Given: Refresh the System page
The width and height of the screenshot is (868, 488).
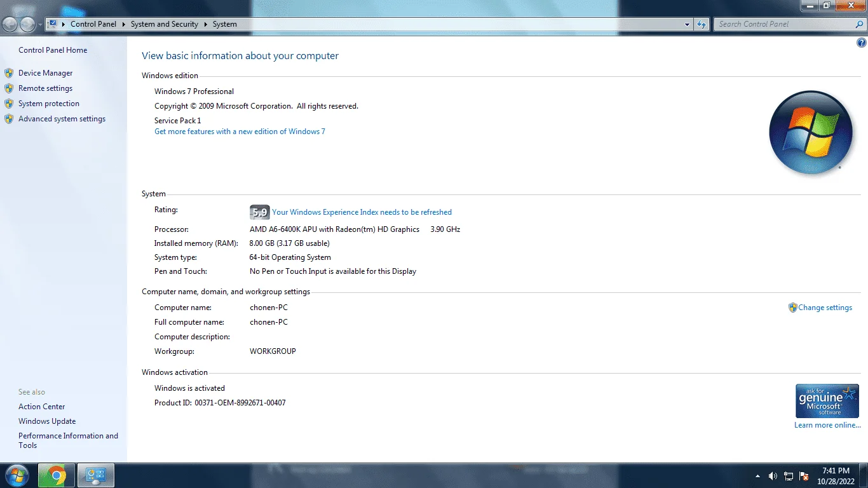Looking at the screenshot, I should click(702, 24).
